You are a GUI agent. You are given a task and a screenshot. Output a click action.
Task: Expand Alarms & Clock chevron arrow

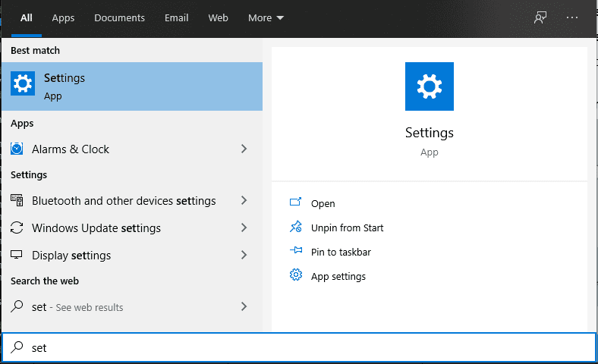pos(244,149)
